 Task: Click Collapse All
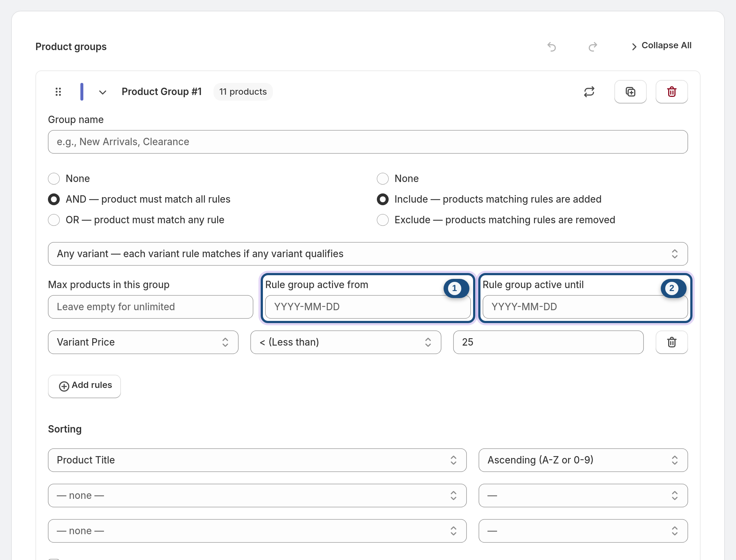point(662,46)
